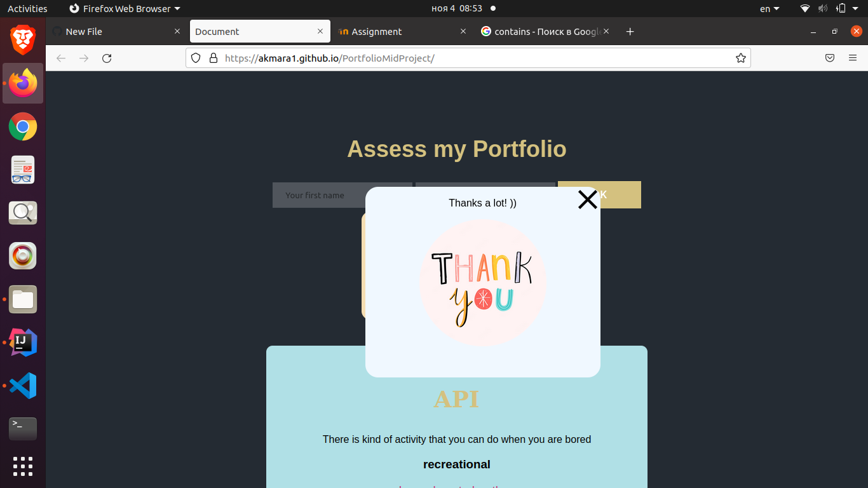This screenshot has height=488, width=868.
Task: Open the Show Applications grid
Action: coord(22,466)
